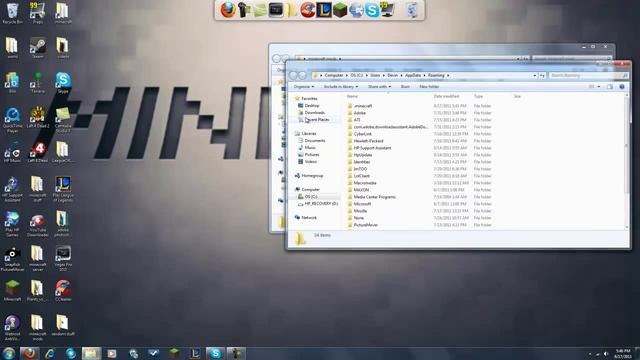This screenshot has width=640, height=360.
Task: Select the .minecraft folder row
Action: point(424,106)
